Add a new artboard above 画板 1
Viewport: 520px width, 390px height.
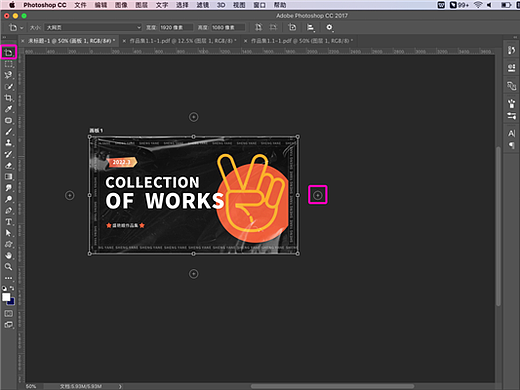pos(193,117)
